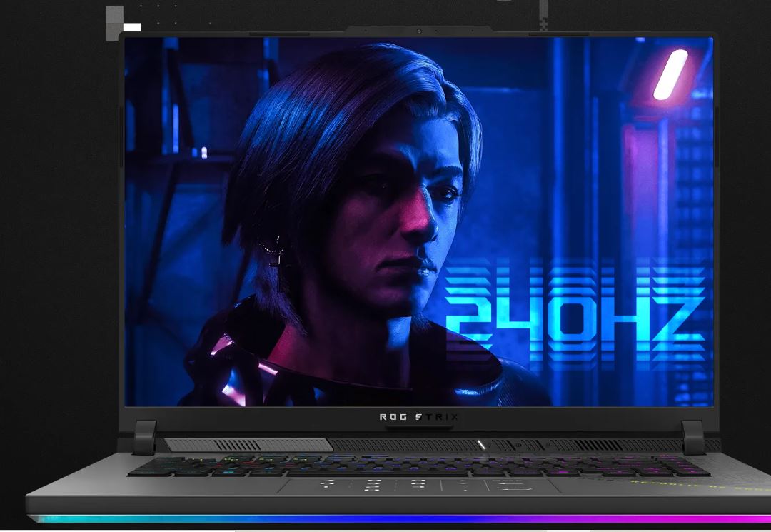Click the character's eye
Viewport: 771px width, 532px height.
[448, 193]
